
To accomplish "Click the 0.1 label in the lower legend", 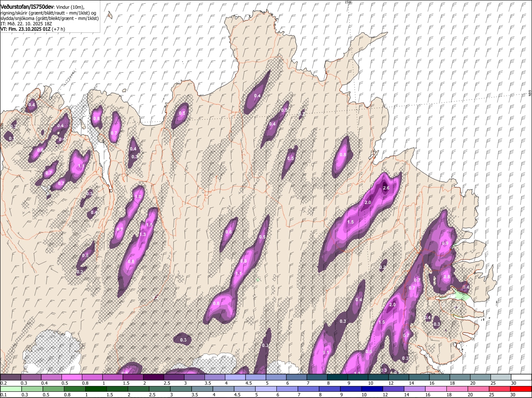I will pyautogui.click(x=3, y=395).
